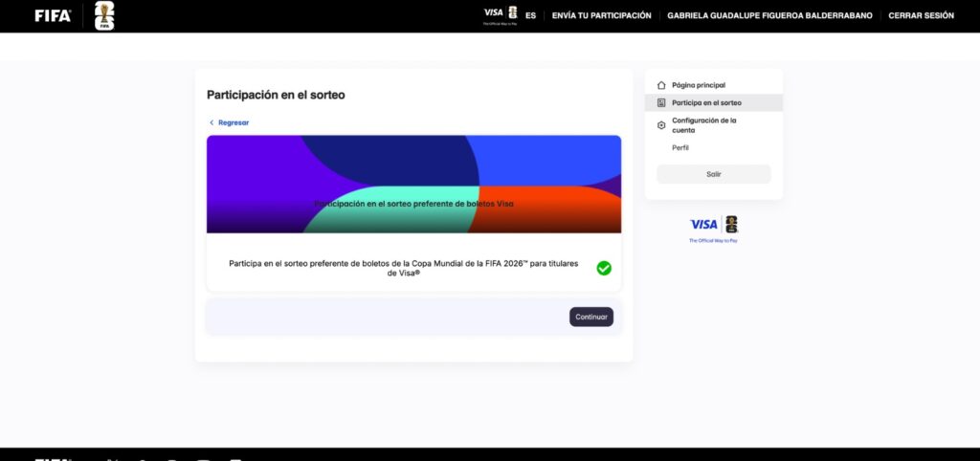The width and height of the screenshot is (980, 461).
Task: Select Participa en el sorteo sidebar item
Action: [x=714, y=103]
